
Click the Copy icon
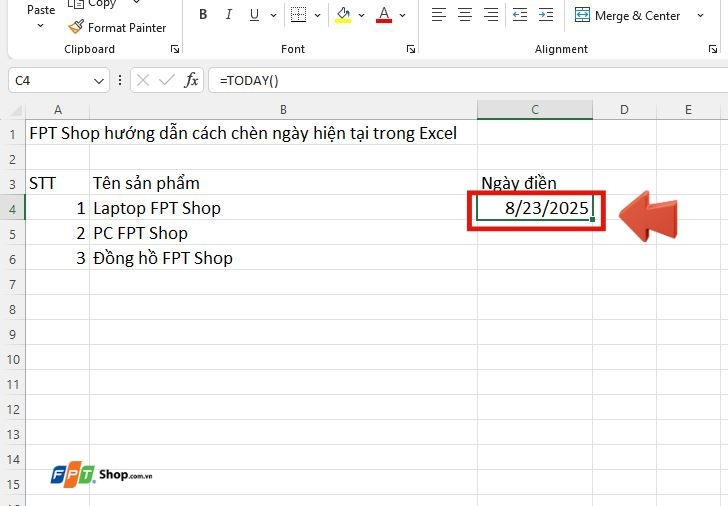tap(76, 4)
